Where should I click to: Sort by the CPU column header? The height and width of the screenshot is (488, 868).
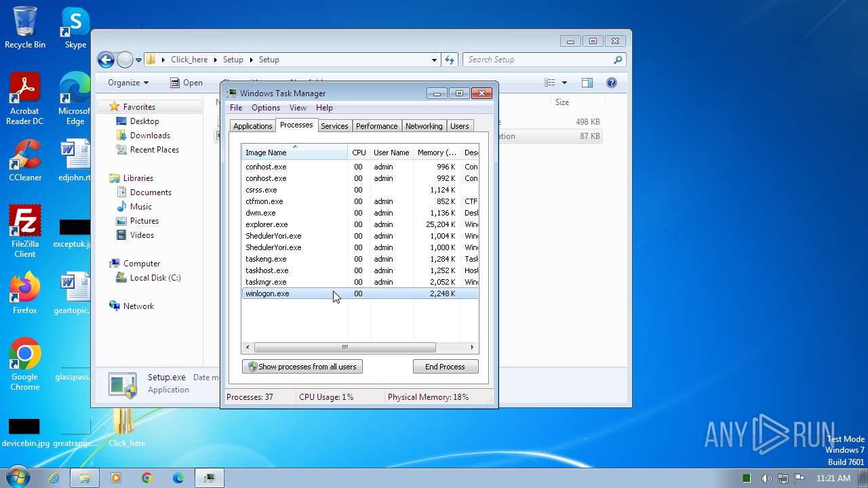359,152
